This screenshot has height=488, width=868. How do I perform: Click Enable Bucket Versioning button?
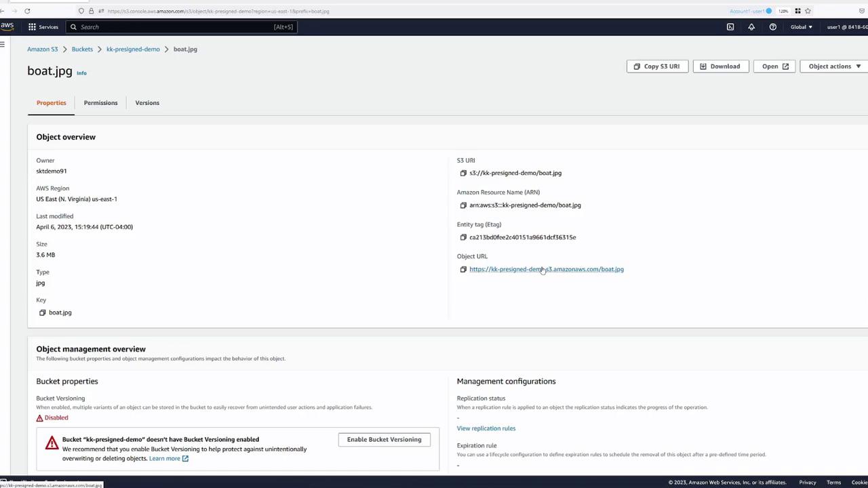(384, 439)
